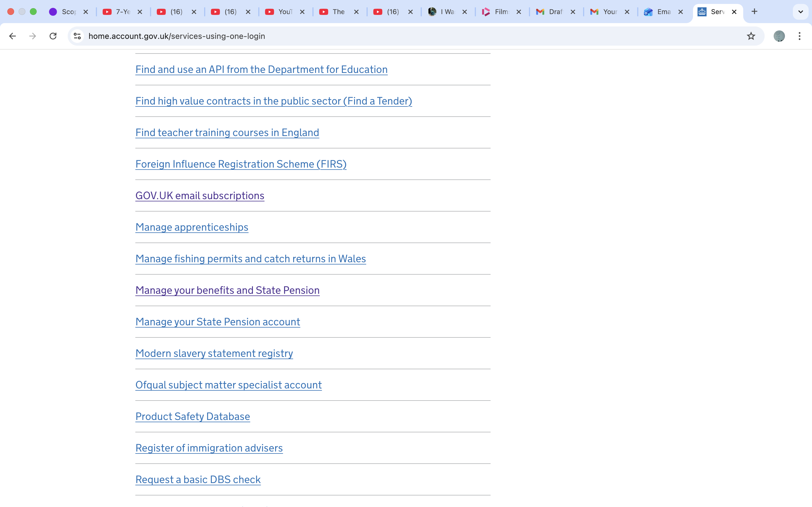812x507 pixels.
Task: Reload the current page
Action: [x=53, y=36]
